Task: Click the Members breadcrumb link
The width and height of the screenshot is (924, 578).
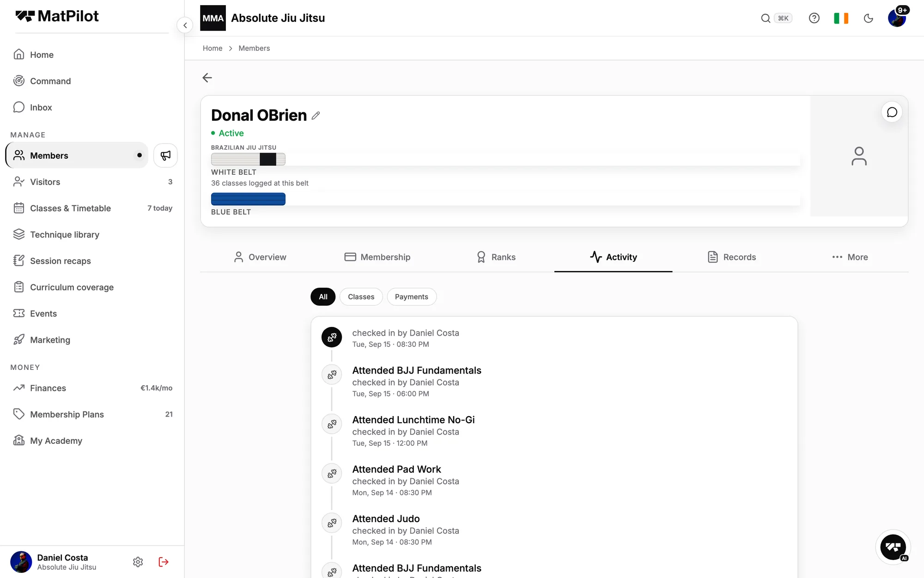Action: click(254, 48)
